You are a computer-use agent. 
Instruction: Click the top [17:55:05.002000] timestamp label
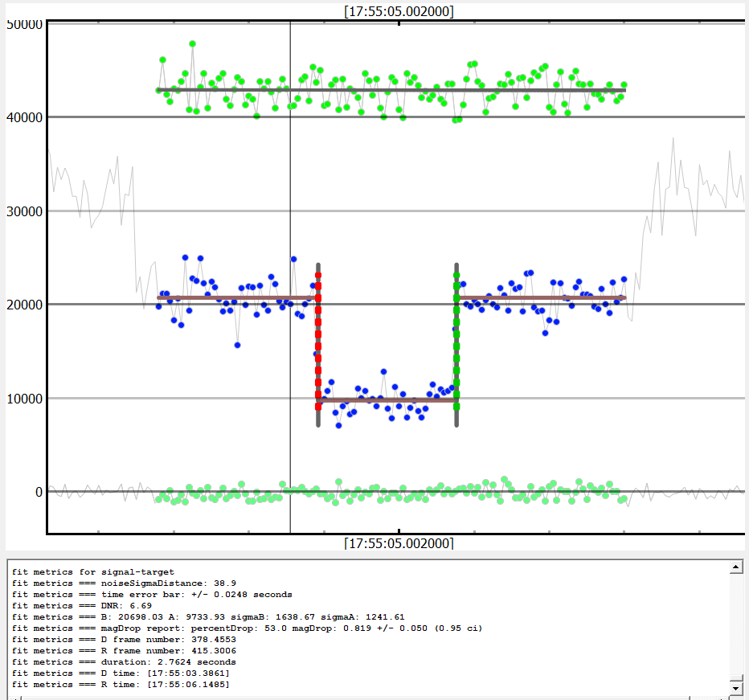click(x=399, y=11)
